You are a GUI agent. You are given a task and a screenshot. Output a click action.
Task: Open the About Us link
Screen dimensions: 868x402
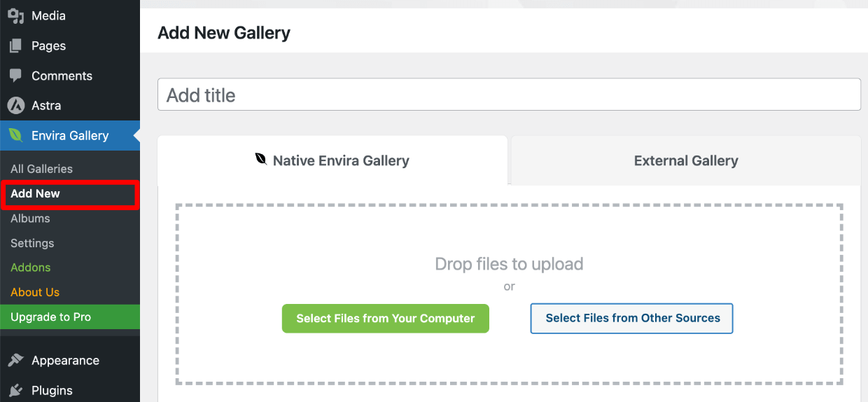pos(35,292)
